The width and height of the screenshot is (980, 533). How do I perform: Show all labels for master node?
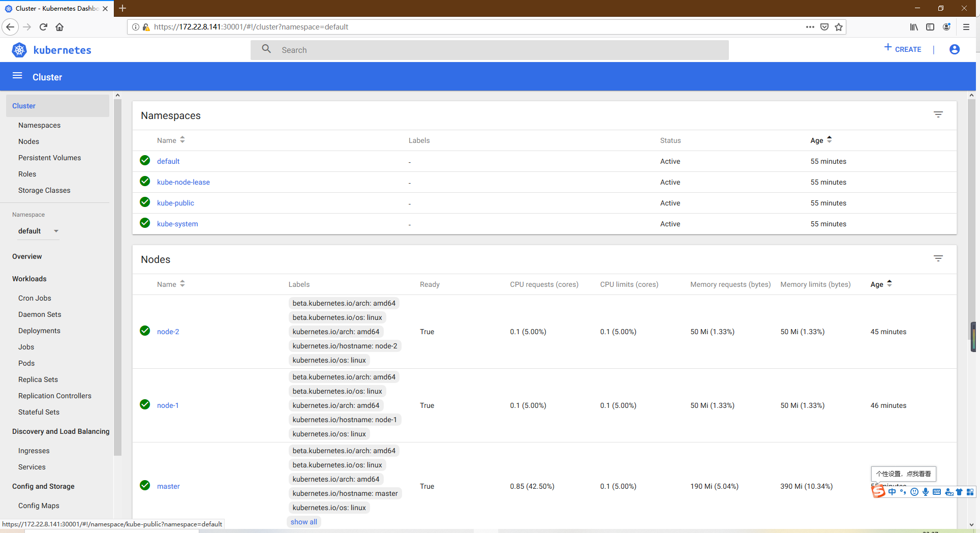click(303, 522)
